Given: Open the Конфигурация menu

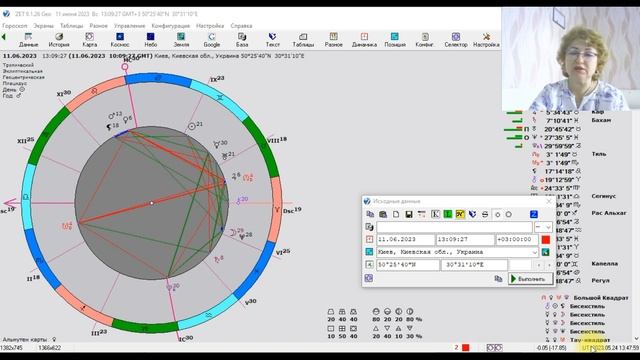Looking at the screenshot, I should (x=171, y=26).
